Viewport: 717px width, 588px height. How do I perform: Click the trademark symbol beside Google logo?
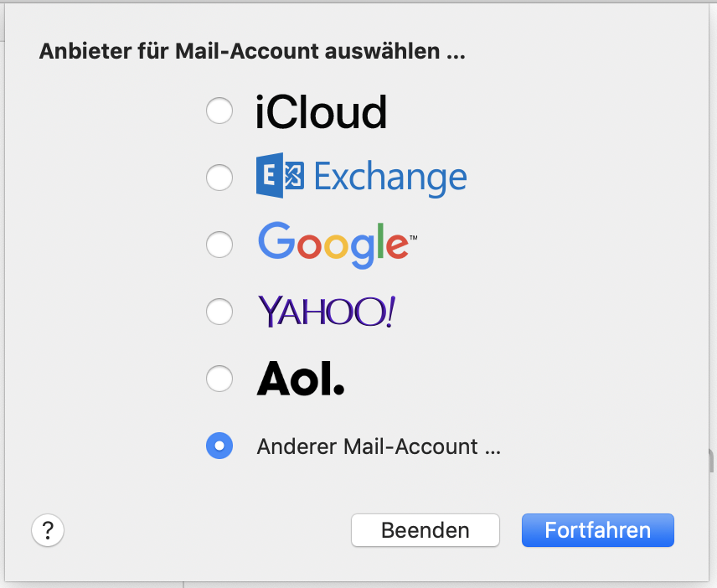pos(413,239)
